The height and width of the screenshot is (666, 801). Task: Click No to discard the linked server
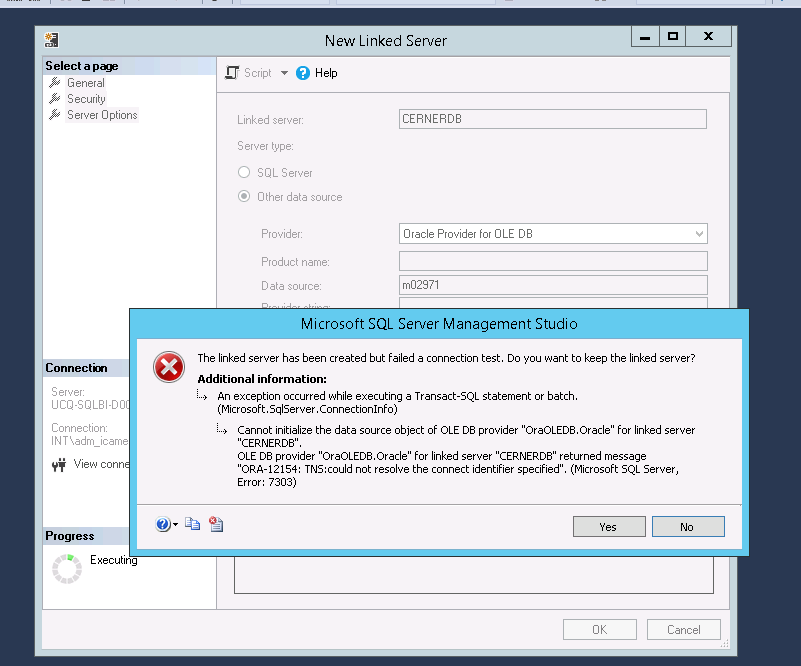point(688,526)
